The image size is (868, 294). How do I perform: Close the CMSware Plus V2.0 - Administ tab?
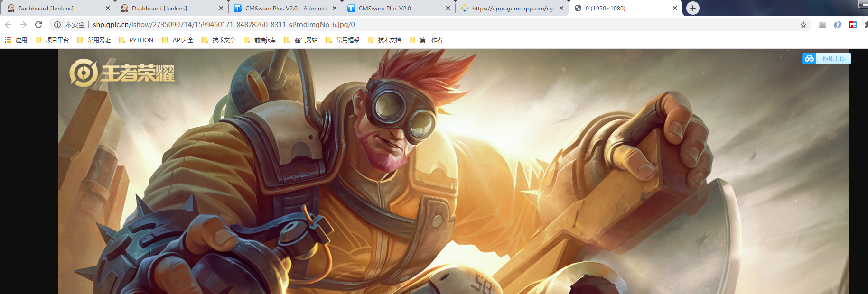[x=335, y=8]
